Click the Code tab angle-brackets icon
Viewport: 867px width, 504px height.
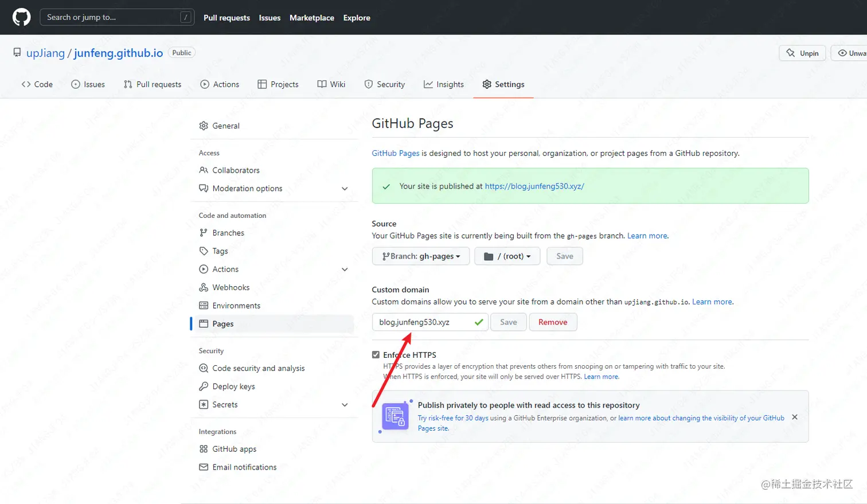[x=26, y=84]
